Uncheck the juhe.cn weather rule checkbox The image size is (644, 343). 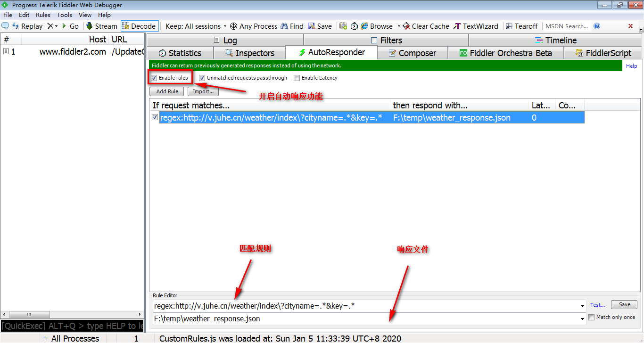(155, 117)
